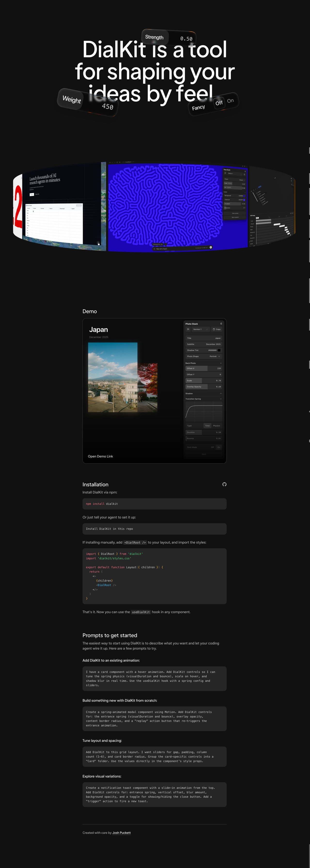Click the notification toast prompt block
This screenshot has height=868, width=310.
point(154,795)
